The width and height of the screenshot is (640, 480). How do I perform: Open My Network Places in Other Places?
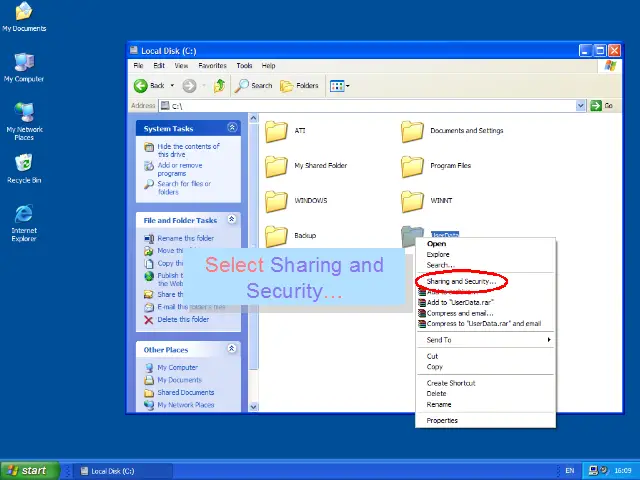186,405
